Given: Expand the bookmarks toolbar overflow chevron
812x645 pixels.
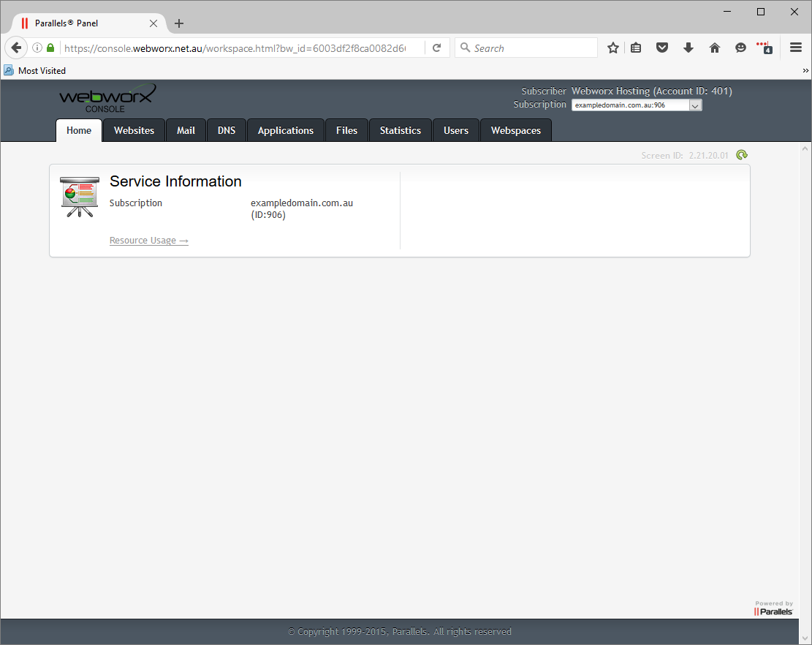Looking at the screenshot, I should tap(805, 71).
